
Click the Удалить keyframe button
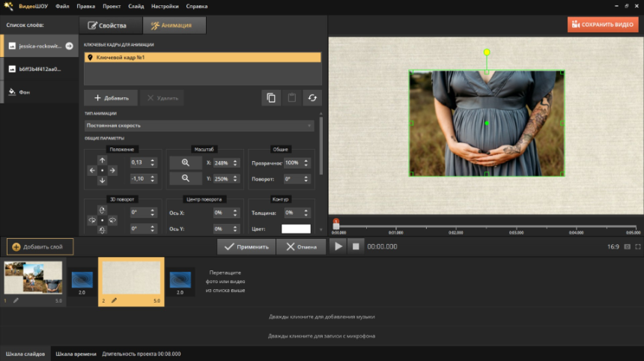click(x=162, y=98)
